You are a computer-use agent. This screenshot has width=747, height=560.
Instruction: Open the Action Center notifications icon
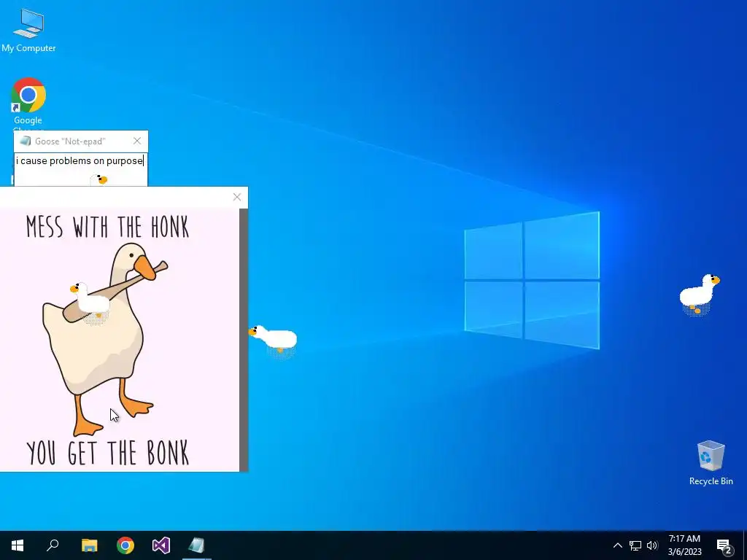724,545
